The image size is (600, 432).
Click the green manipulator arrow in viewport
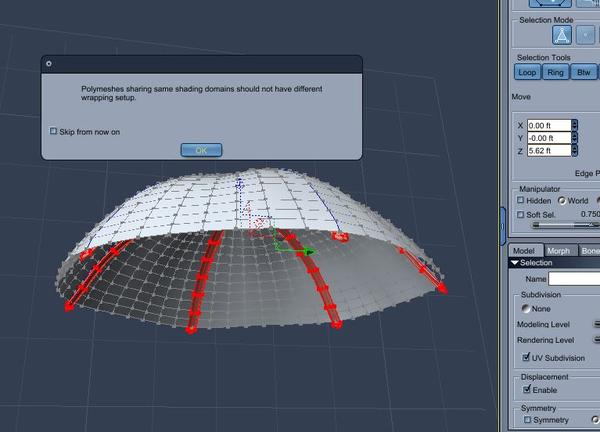coord(309,252)
